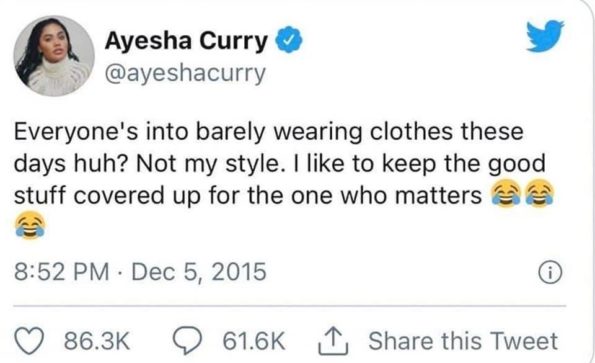Click the blue verified badge
Screen dimensions: 595x363
[x=288, y=39]
